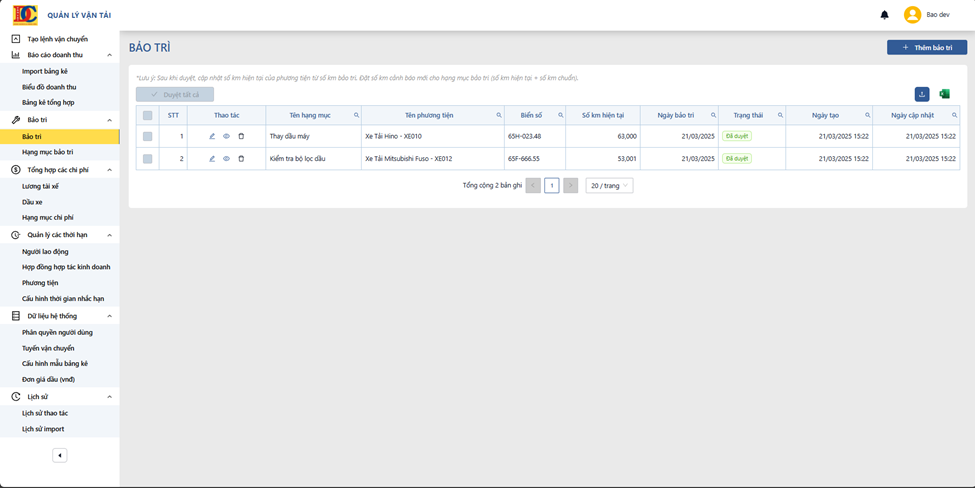Collapse the sidebar with arrow button
Viewport: 975px width, 488px height.
tap(60, 456)
